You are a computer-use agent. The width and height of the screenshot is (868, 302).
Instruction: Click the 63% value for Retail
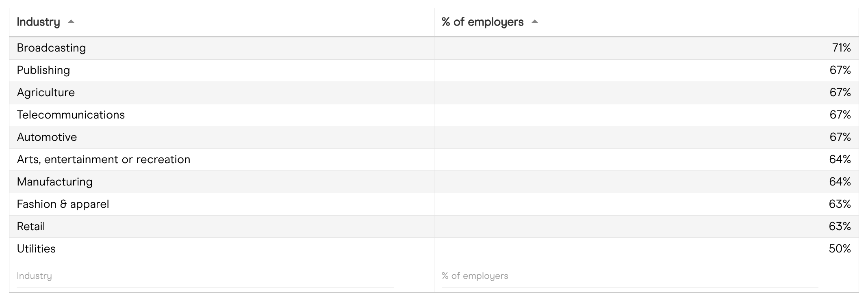(x=840, y=226)
